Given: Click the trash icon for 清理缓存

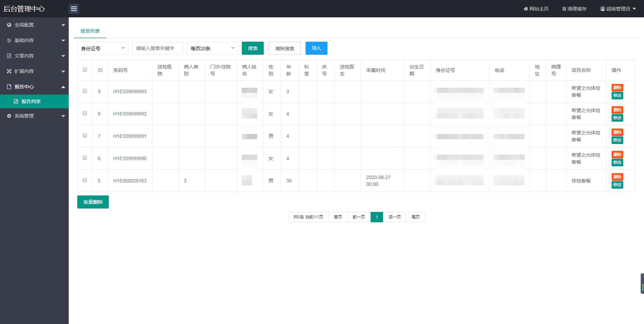Looking at the screenshot, I should [x=564, y=9].
